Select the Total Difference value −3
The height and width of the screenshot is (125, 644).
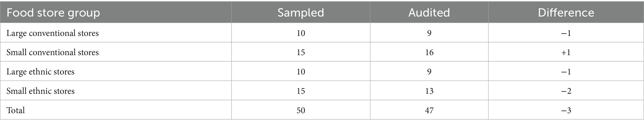(566, 110)
